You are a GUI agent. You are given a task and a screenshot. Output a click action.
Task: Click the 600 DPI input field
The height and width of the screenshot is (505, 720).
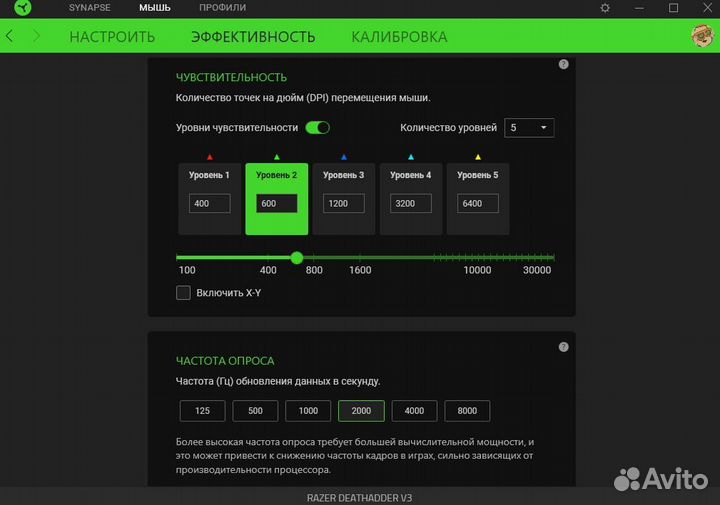(276, 203)
